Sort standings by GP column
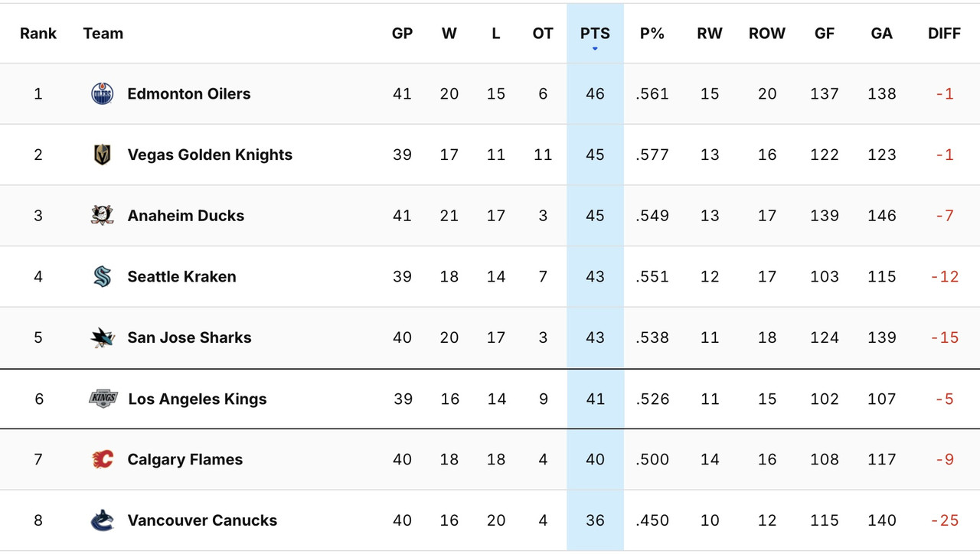Image resolution: width=980 pixels, height=554 pixels. (402, 33)
